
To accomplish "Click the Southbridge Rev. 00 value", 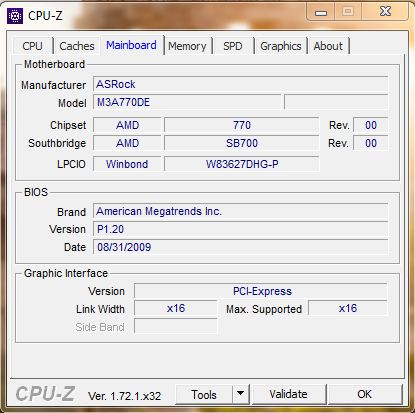I will tap(371, 143).
